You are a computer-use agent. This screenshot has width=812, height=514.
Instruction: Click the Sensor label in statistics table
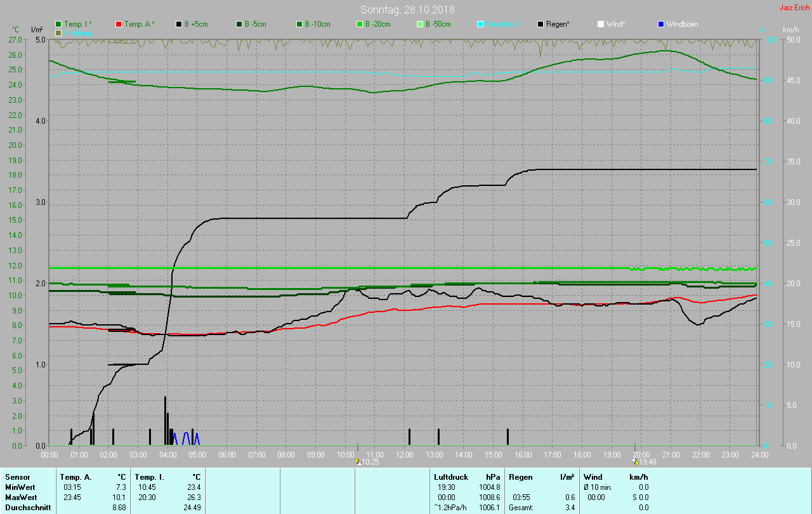pos(17,477)
